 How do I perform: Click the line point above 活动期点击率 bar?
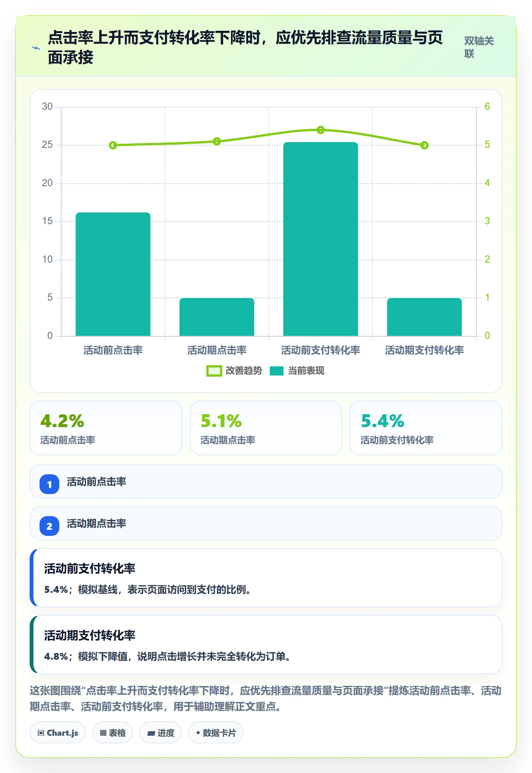pos(217,141)
